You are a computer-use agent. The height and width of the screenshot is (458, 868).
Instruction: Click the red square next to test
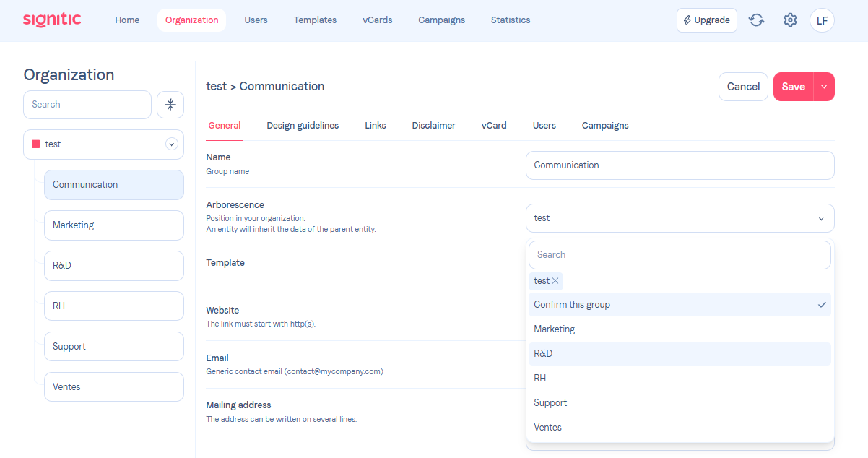click(x=35, y=144)
